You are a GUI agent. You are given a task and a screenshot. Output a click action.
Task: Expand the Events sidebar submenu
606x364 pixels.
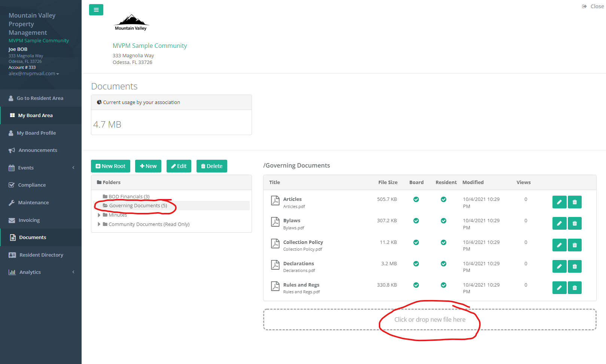73,168
